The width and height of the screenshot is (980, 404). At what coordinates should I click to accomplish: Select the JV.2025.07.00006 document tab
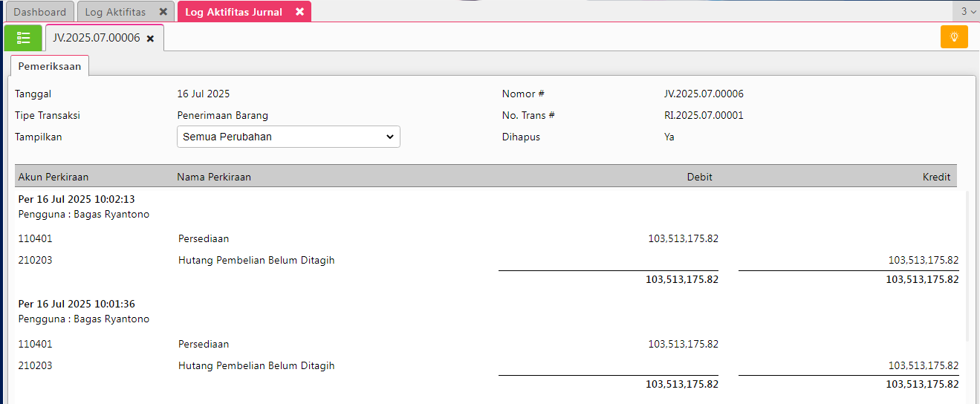click(x=97, y=38)
